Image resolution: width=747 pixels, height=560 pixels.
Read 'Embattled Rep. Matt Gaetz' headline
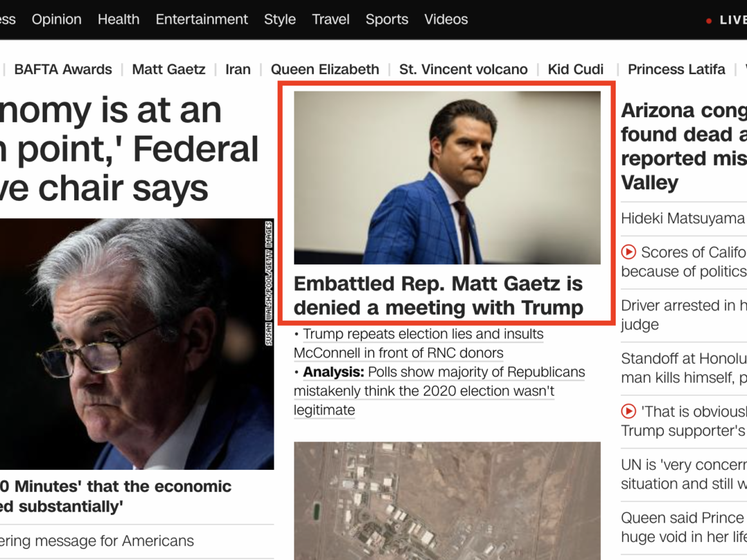[438, 295]
